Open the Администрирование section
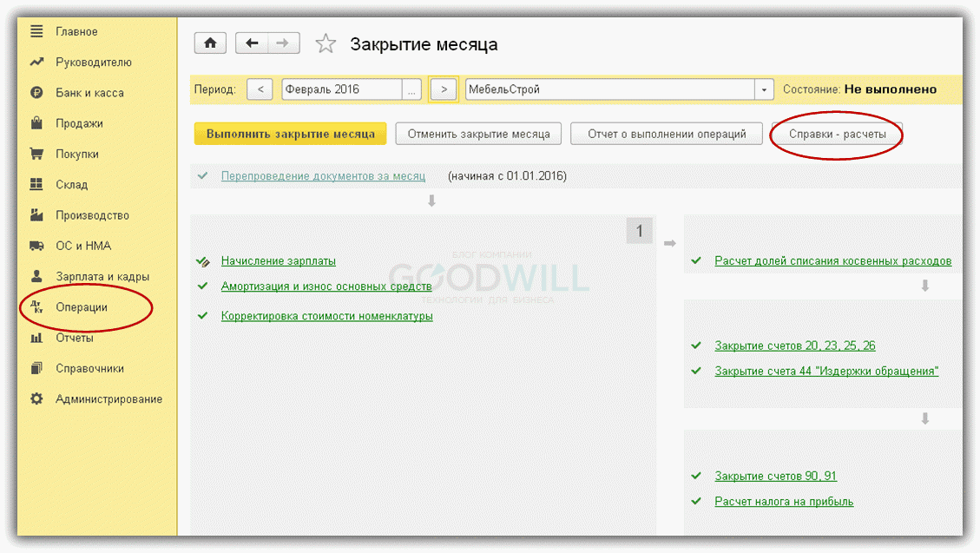This screenshot has width=980, height=553. point(109,398)
